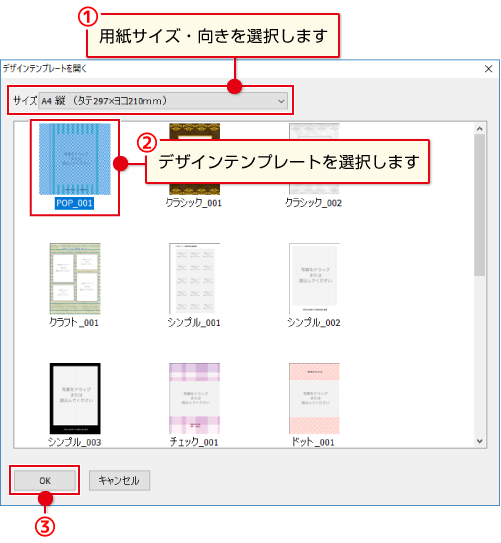Select the チェック_001 template thumbnail

[x=195, y=398]
